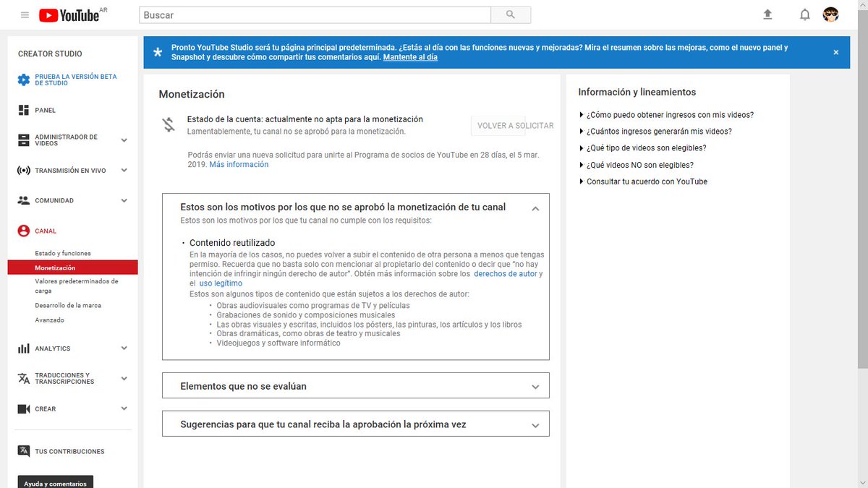Click the Monetización page title
Screen dimensions: 868x488
(192, 94)
